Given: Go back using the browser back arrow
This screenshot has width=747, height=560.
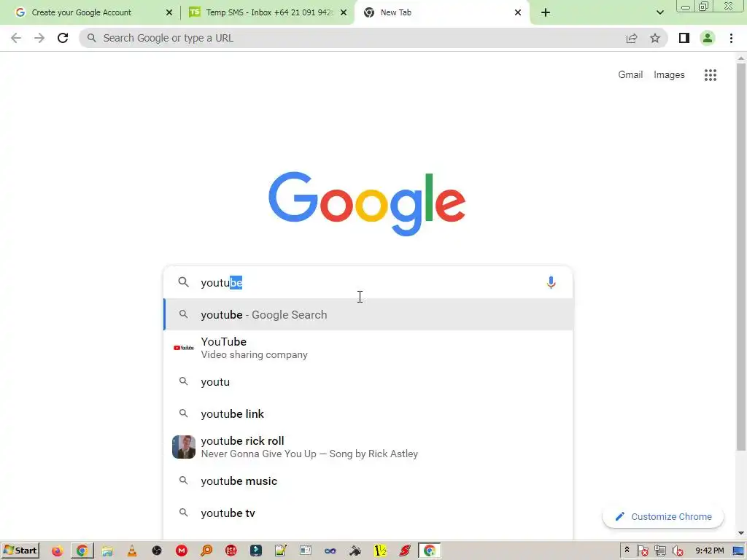Looking at the screenshot, I should pos(16,38).
